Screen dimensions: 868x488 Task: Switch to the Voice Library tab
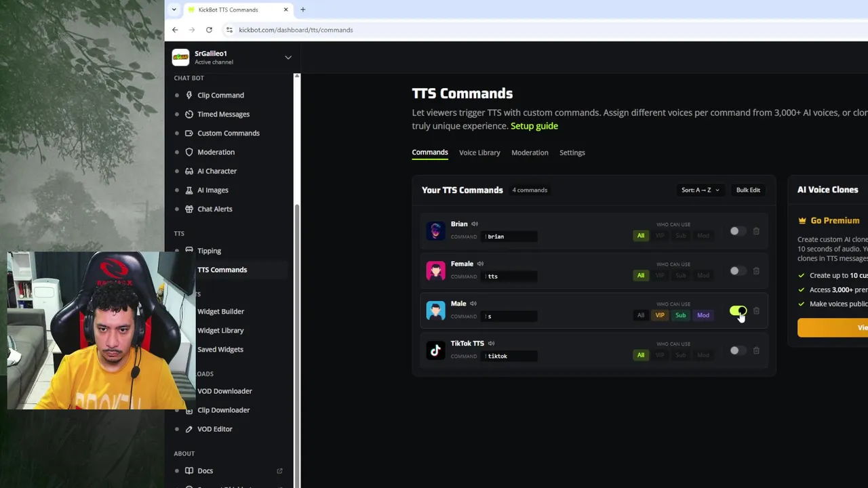click(x=479, y=152)
